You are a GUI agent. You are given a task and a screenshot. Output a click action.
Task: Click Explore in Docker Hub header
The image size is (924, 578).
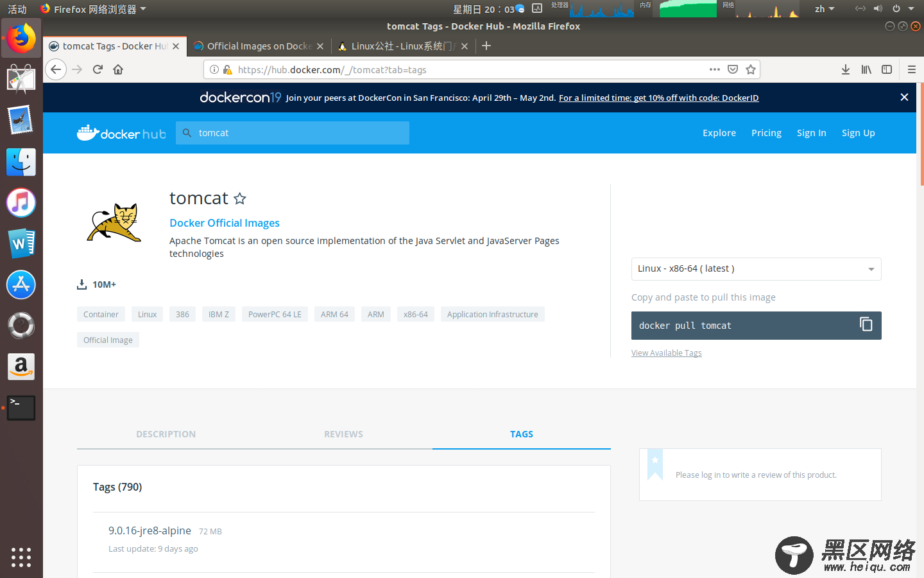click(719, 133)
